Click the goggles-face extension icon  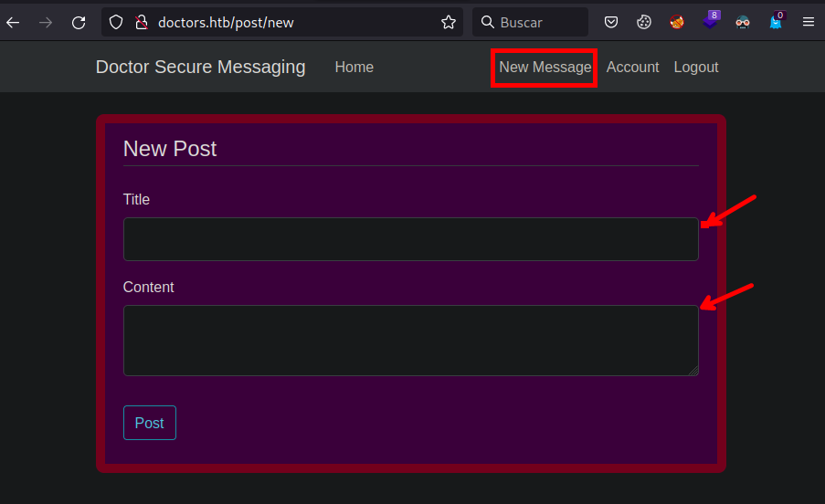tap(743, 22)
